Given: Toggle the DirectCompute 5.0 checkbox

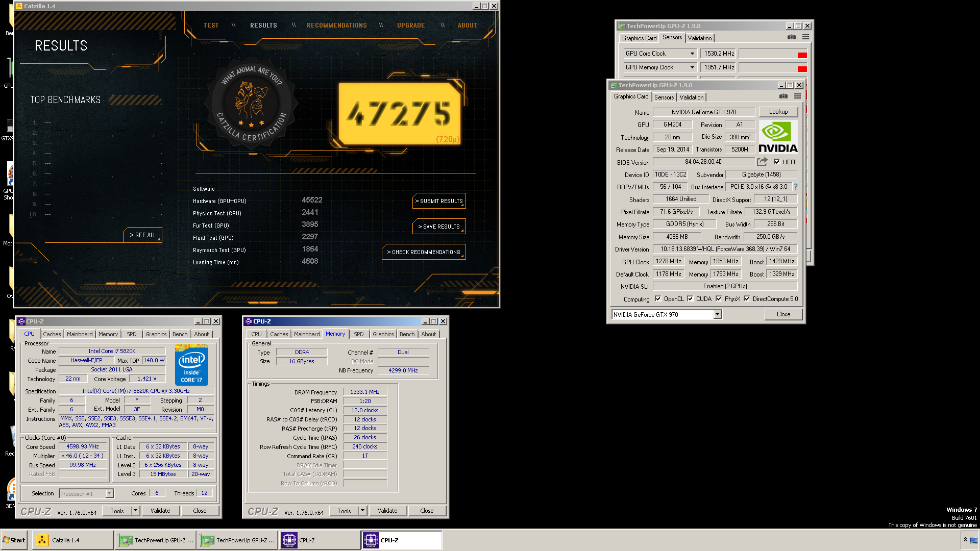Looking at the screenshot, I should click(x=747, y=299).
